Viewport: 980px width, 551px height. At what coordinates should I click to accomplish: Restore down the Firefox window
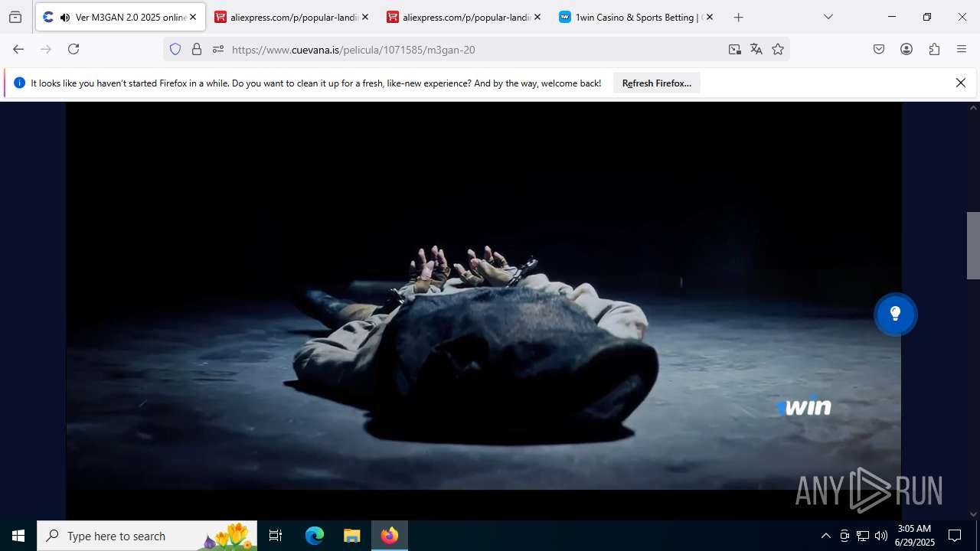927,17
